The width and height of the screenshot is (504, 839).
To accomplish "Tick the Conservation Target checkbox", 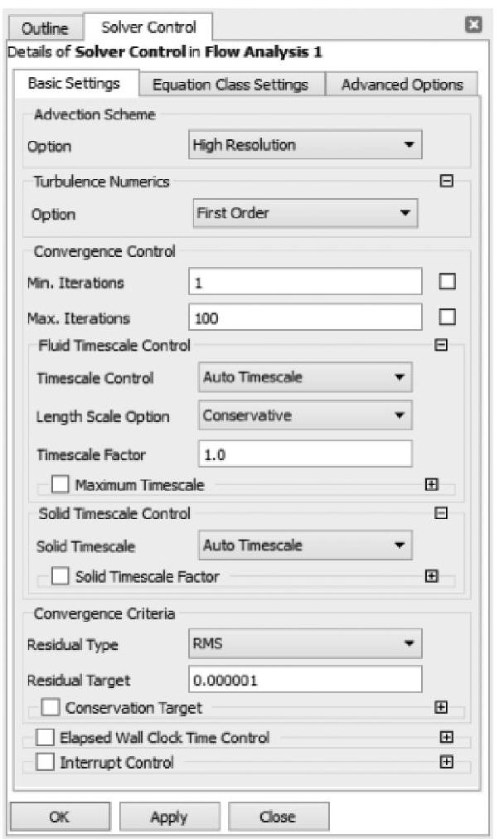I will 51,707.
